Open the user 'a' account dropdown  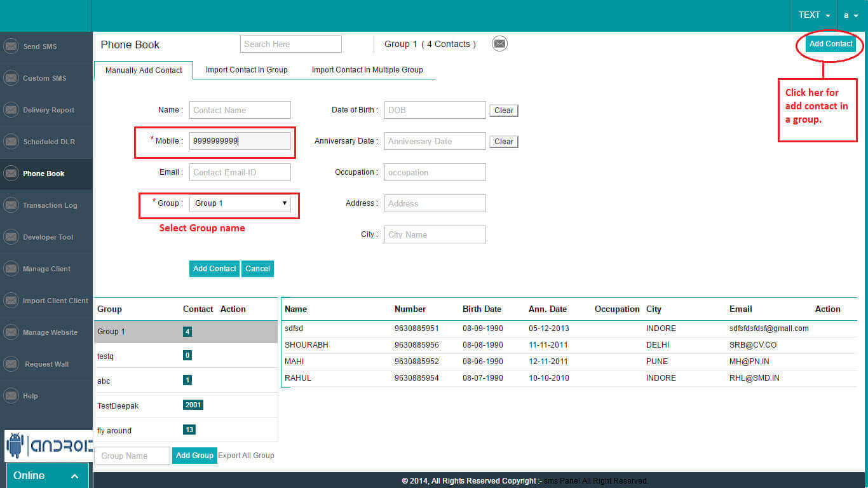click(851, 15)
